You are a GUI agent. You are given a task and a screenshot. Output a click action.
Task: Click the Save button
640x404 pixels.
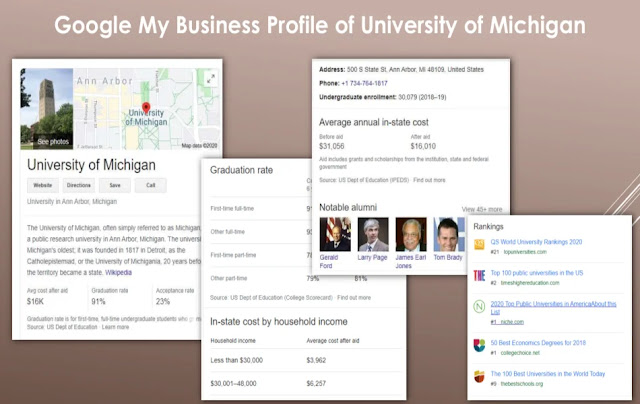point(115,185)
